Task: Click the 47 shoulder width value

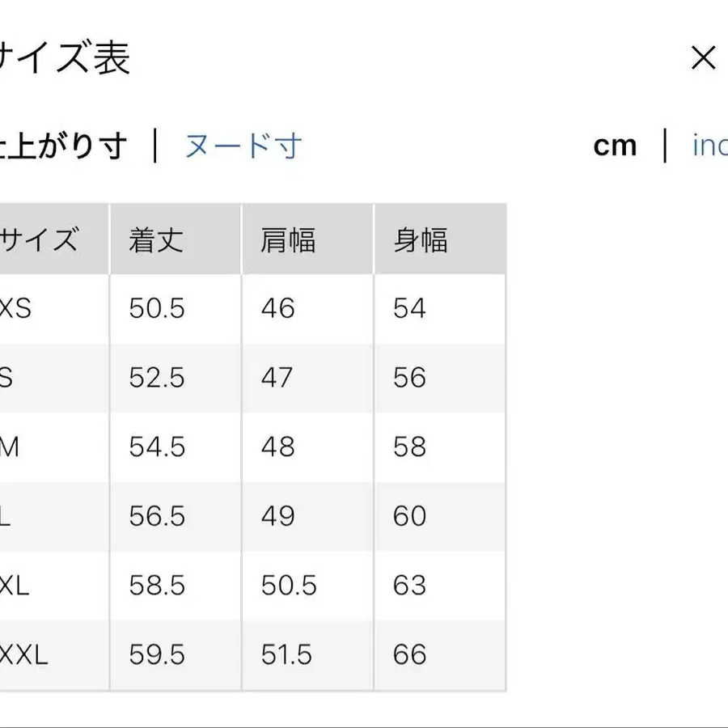Action: coord(277,378)
